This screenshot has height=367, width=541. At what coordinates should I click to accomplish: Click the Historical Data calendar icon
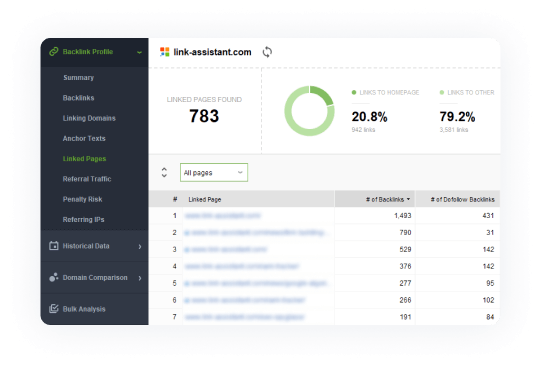(x=54, y=246)
